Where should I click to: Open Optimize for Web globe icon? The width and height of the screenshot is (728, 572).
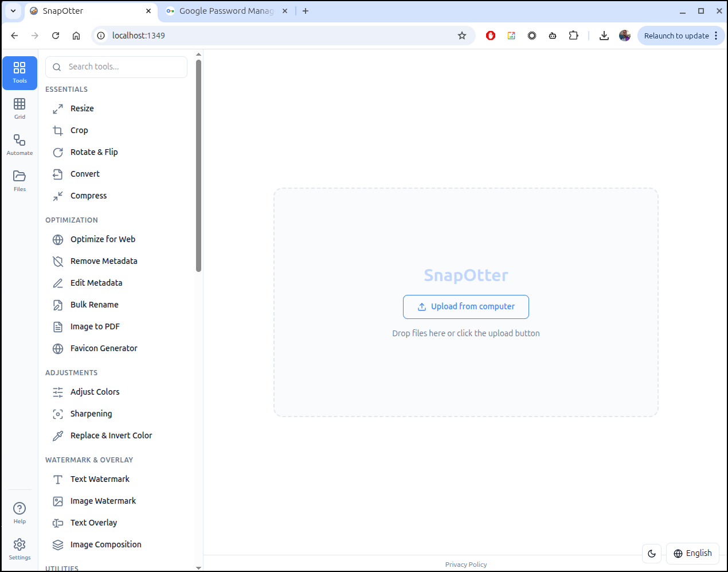coord(58,239)
